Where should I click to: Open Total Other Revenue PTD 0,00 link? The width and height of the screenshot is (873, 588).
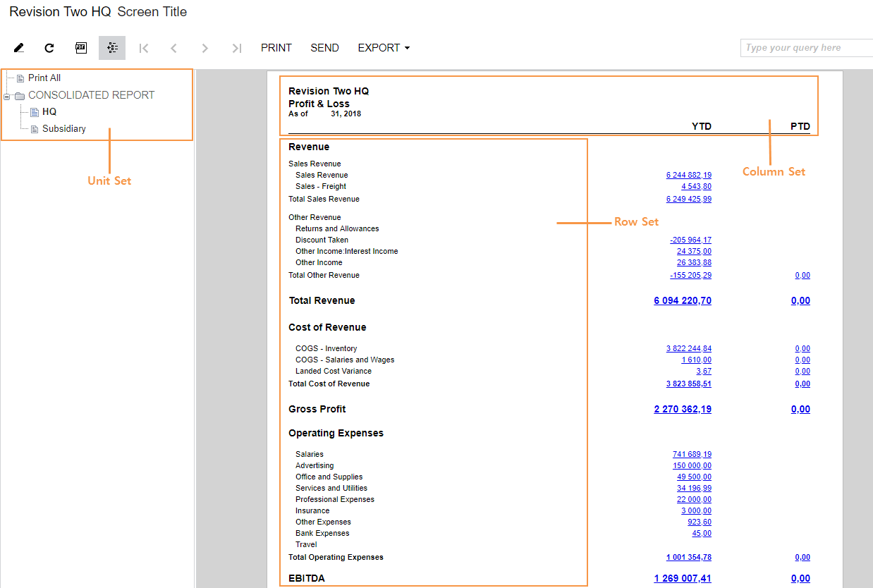pyautogui.click(x=802, y=275)
